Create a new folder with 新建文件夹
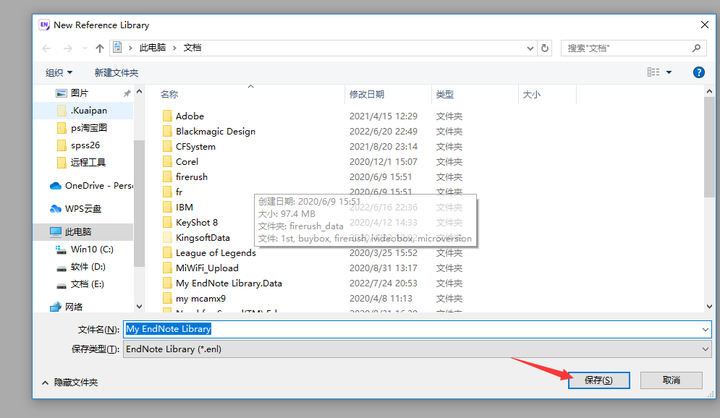This screenshot has width=720, height=418. point(116,73)
